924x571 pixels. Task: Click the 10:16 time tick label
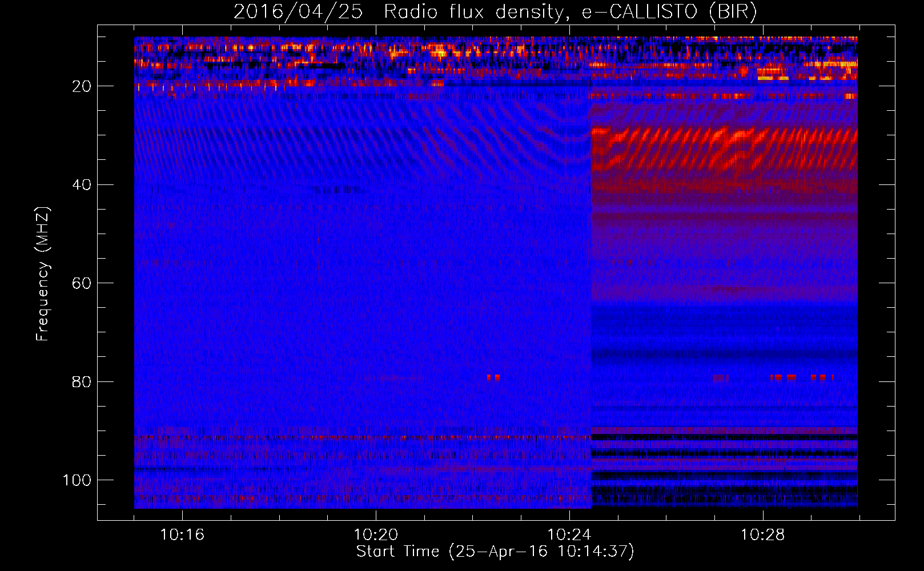(182, 534)
